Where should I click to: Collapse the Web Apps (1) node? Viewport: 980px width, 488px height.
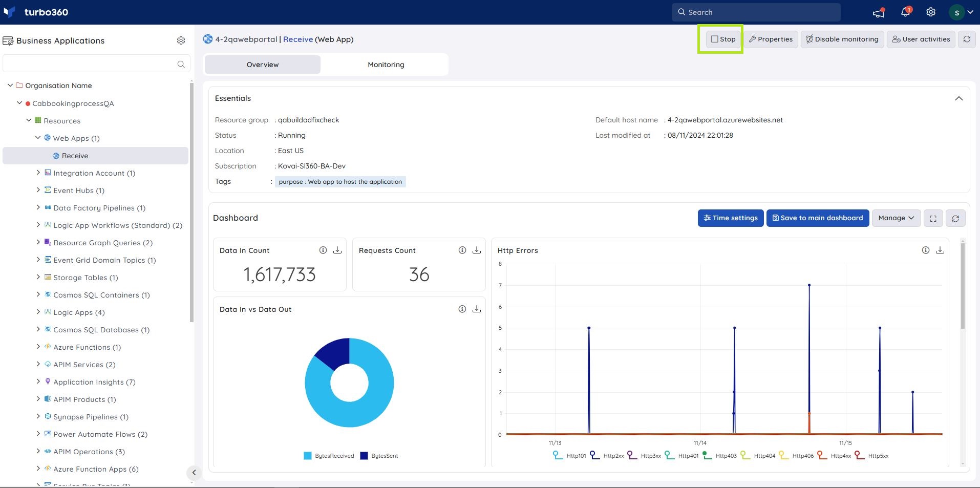pos(38,138)
